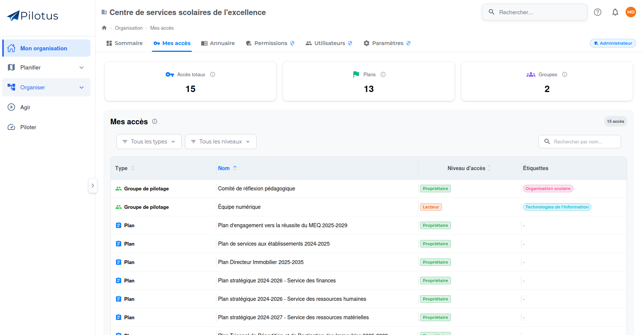The height and width of the screenshot is (335, 644).
Task: Open Comité de réflexion pédagogique entry
Action: pos(257,189)
